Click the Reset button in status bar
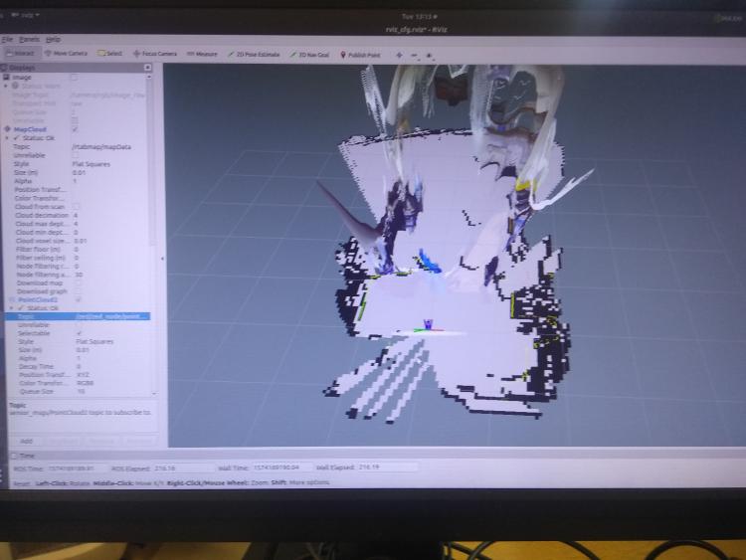 [x=12, y=483]
